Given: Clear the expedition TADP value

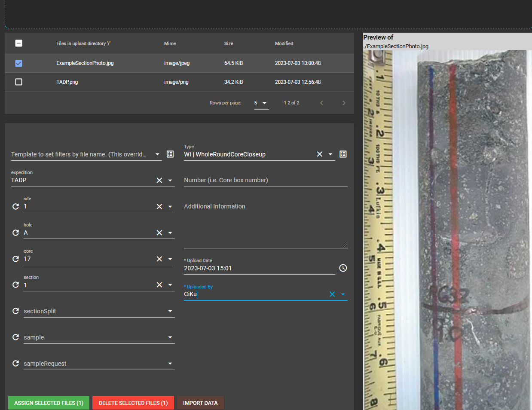Looking at the screenshot, I should [x=159, y=181].
